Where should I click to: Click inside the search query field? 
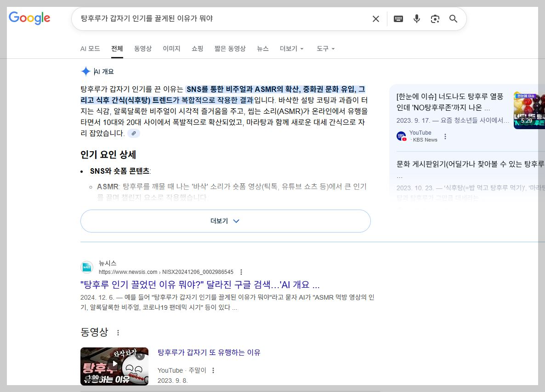222,18
